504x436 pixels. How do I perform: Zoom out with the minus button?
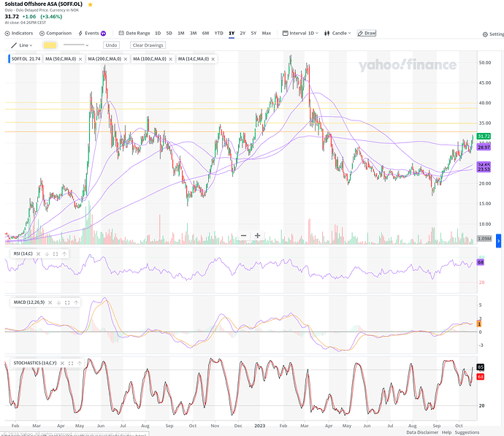[244, 235]
